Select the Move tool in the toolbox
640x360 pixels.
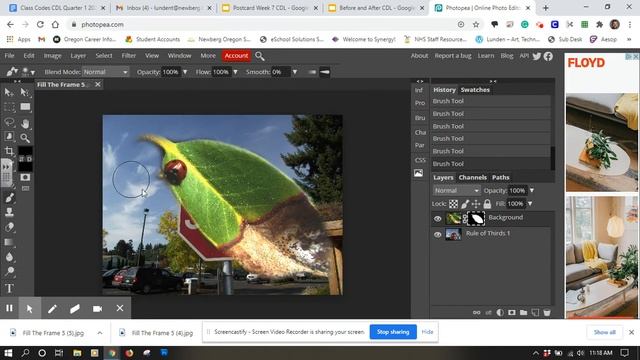9,93
